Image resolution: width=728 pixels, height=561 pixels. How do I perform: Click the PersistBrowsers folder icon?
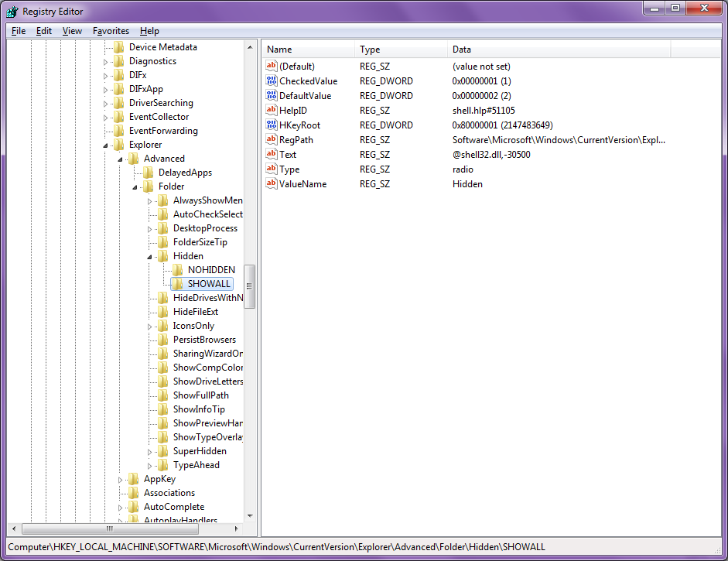162,340
